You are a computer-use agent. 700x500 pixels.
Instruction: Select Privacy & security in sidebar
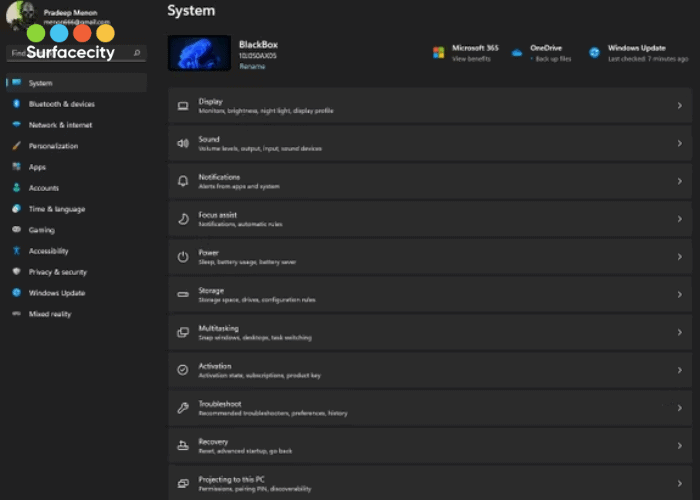coord(57,272)
